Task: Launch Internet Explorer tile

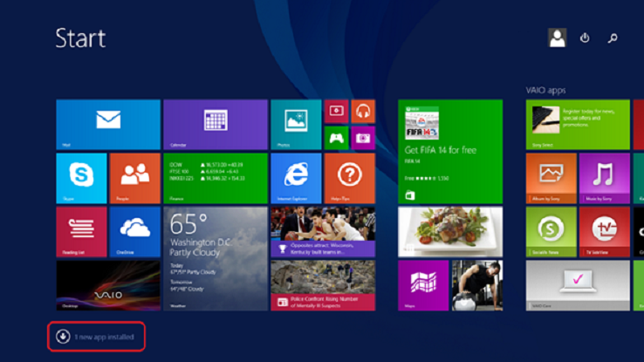Action: [x=296, y=178]
